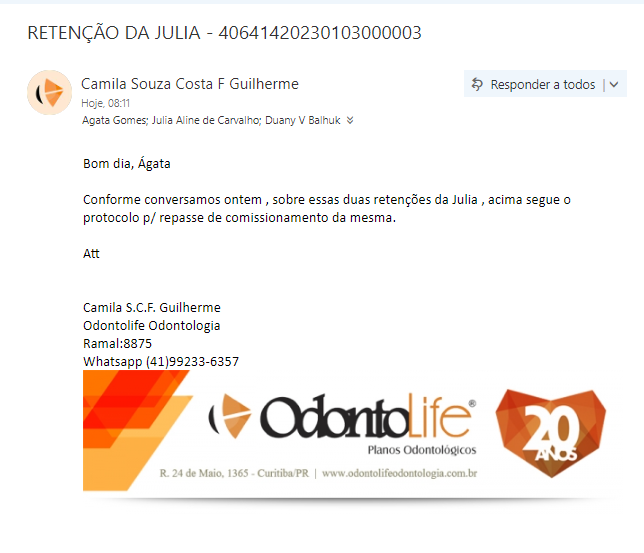
Task: Select recipient Agata Gomes
Action: [115, 120]
